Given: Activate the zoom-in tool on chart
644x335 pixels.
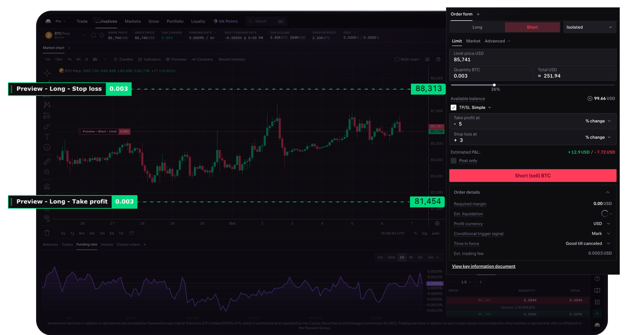Looking at the screenshot, I should [47, 172].
